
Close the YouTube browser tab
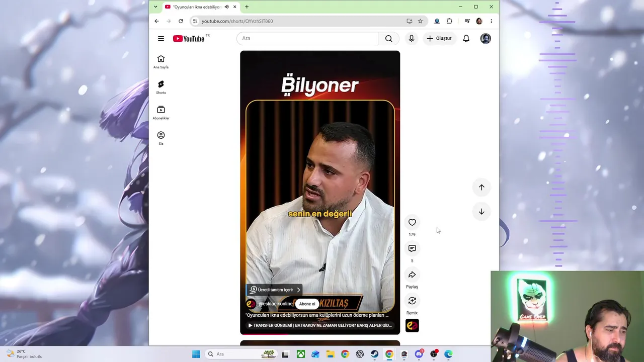tap(234, 7)
